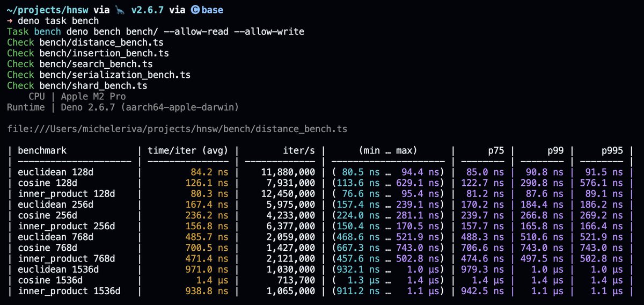
Task: Click the 'cosine 1536d' row name
Action: point(50,280)
